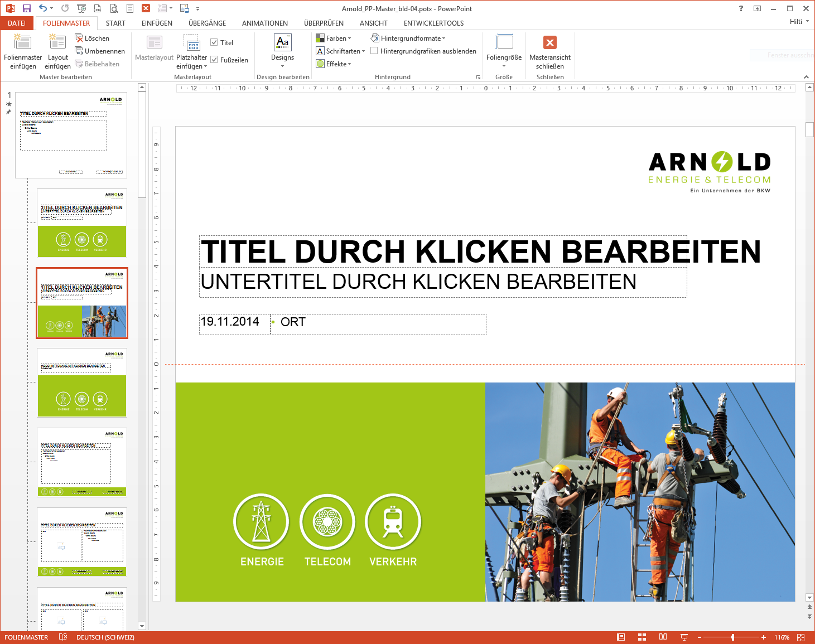Enable Hintergrundgrafiken ausblenden checkbox
The image size is (815, 644).
tap(374, 51)
